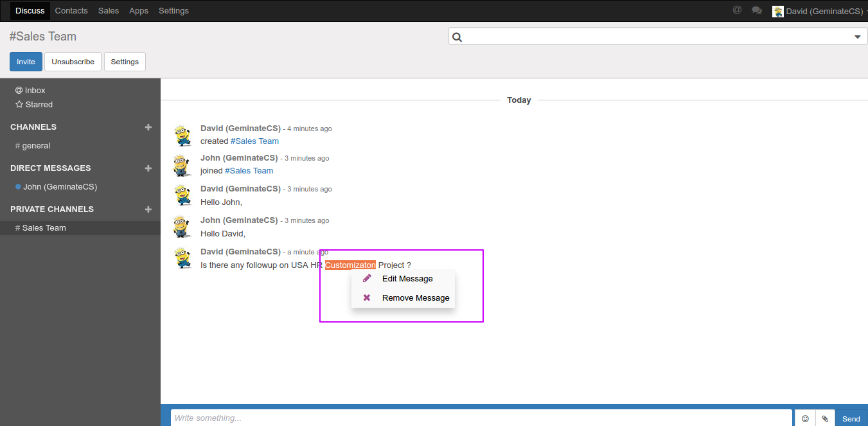The height and width of the screenshot is (426, 868).
Task: Click the pencil icon beside Edit Message
Action: pyautogui.click(x=367, y=278)
